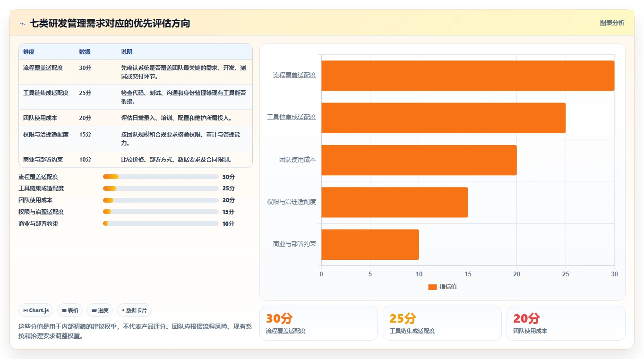Click 流程覆盖适配度 in the table's first row

43,68
